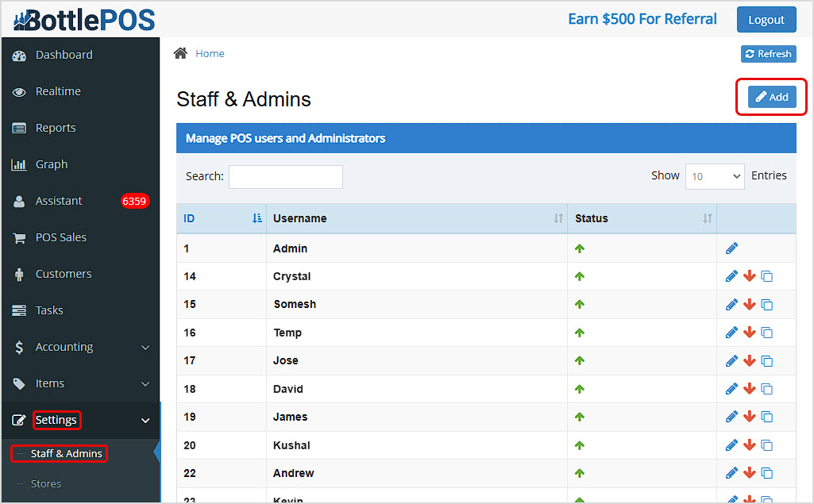The image size is (814, 504).
Task: Open the Show entries dropdown
Action: pyautogui.click(x=714, y=176)
